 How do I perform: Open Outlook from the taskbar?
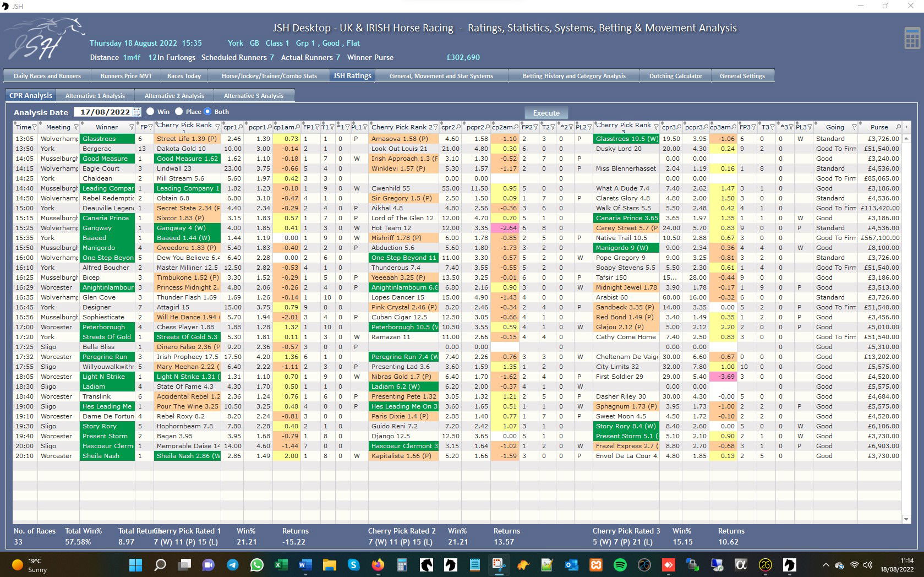571,565
